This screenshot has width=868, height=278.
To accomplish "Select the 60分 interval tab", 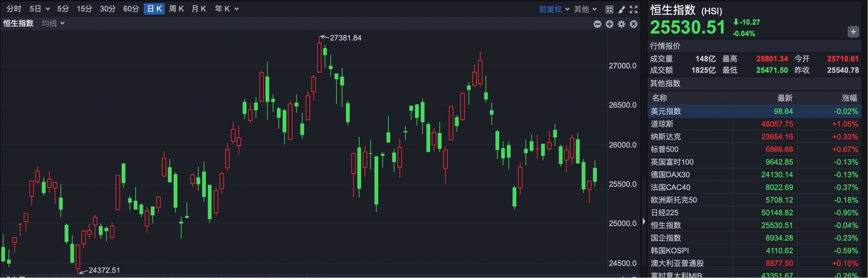I will click(x=131, y=9).
